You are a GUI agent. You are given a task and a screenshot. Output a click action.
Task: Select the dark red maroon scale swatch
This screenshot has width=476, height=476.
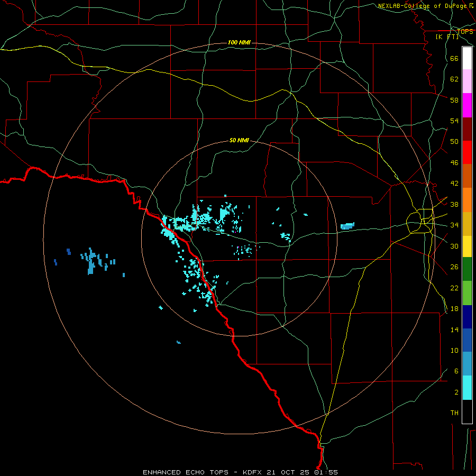click(467, 129)
